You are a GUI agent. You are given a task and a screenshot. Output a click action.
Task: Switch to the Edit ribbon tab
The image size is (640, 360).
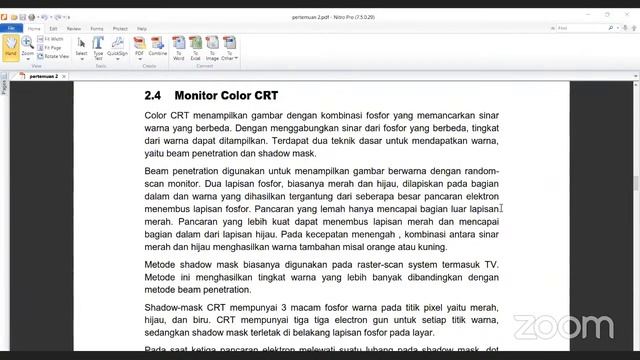pyautogui.click(x=53, y=29)
